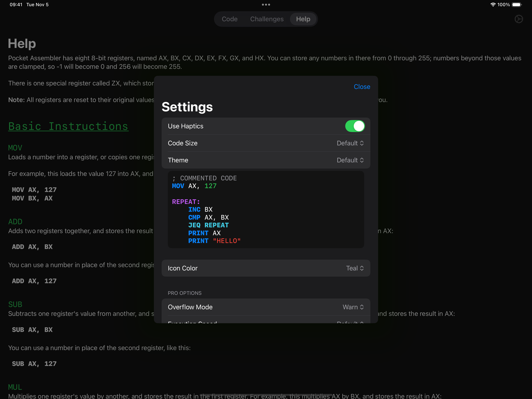532x399 pixels.
Task: Click the Help page title
Action: (22, 43)
